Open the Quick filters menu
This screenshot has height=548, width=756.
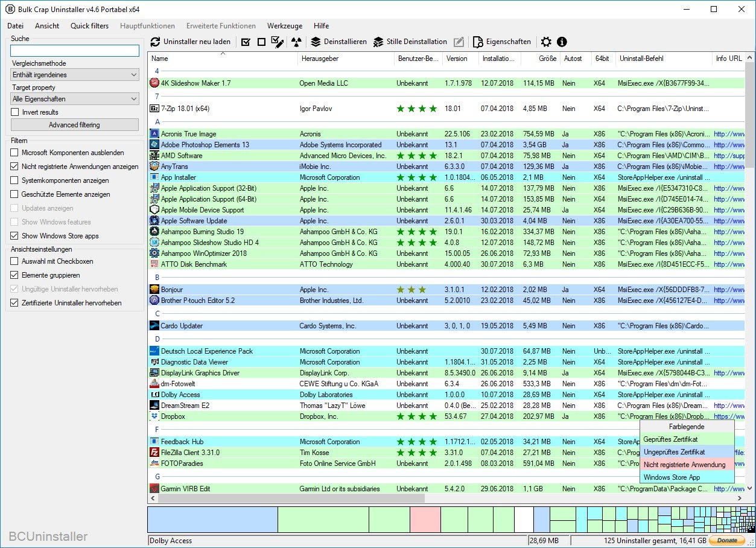click(x=89, y=26)
